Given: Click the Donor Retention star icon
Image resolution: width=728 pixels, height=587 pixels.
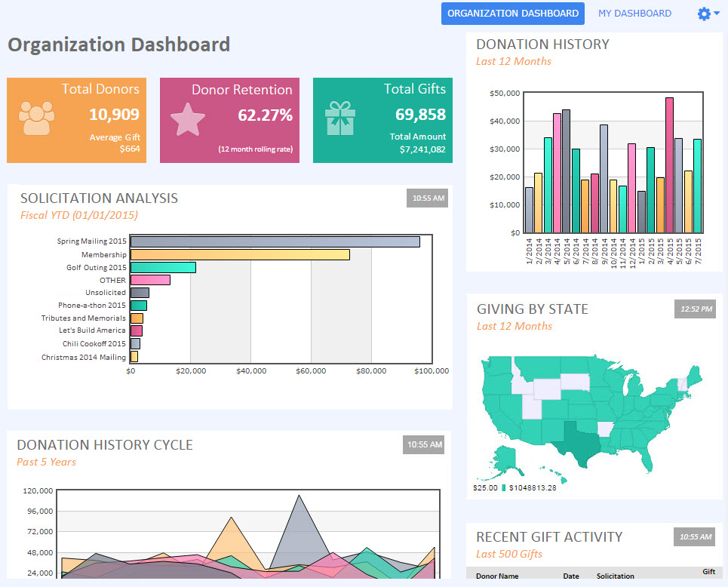Looking at the screenshot, I should (187, 119).
